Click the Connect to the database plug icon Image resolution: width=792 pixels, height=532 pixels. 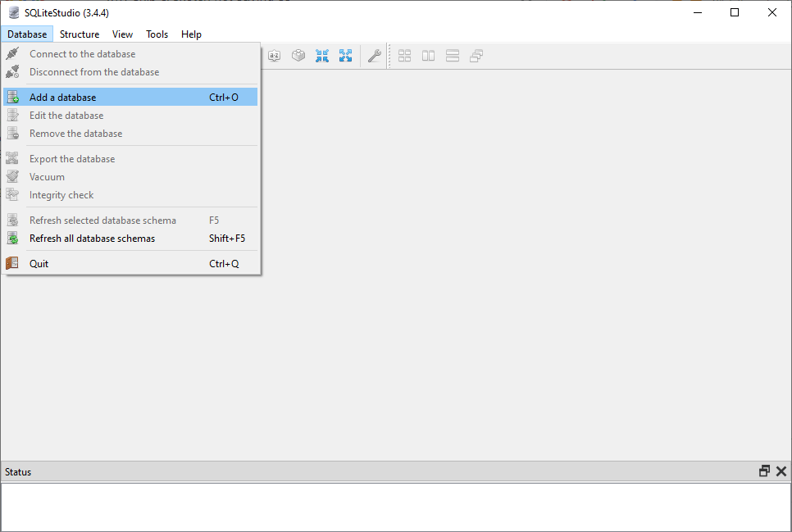(x=12, y=53)
